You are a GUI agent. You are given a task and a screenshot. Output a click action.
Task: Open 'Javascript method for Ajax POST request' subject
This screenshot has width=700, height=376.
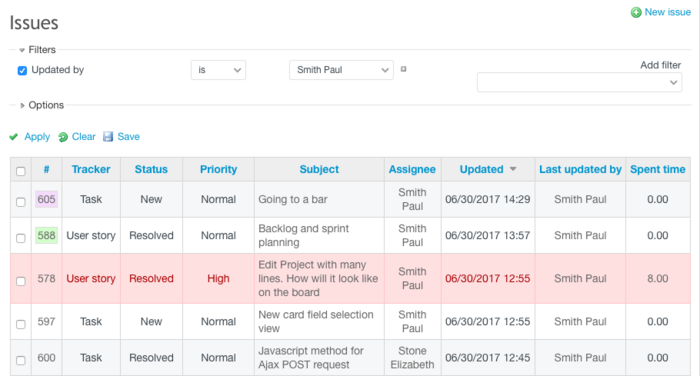311,358
